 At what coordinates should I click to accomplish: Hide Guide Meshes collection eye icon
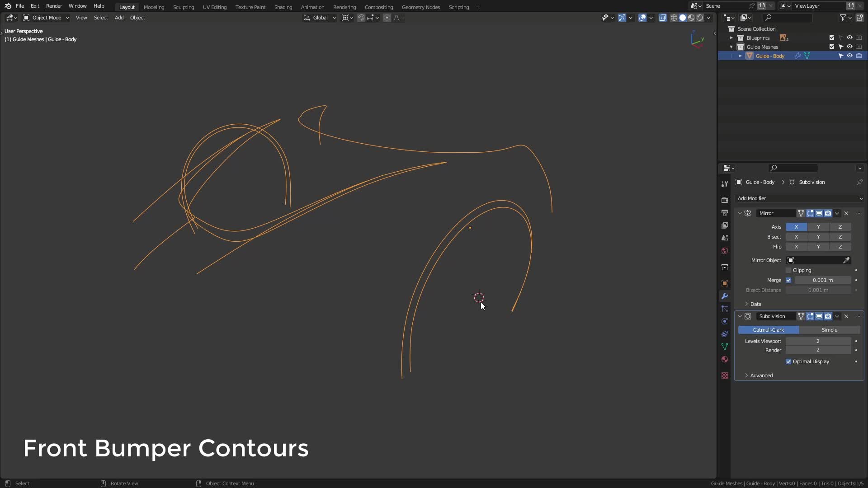pyautogui.click(x=849, y=47)
